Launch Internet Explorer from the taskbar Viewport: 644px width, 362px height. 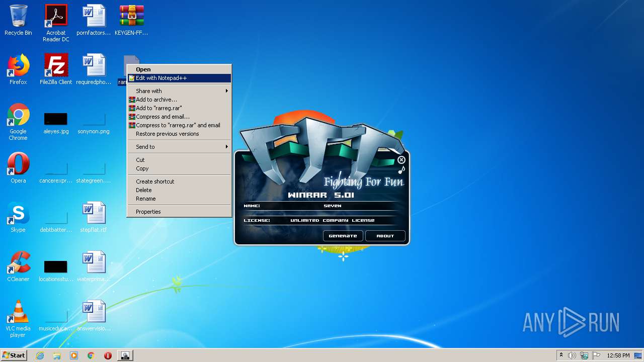(40, 355)
